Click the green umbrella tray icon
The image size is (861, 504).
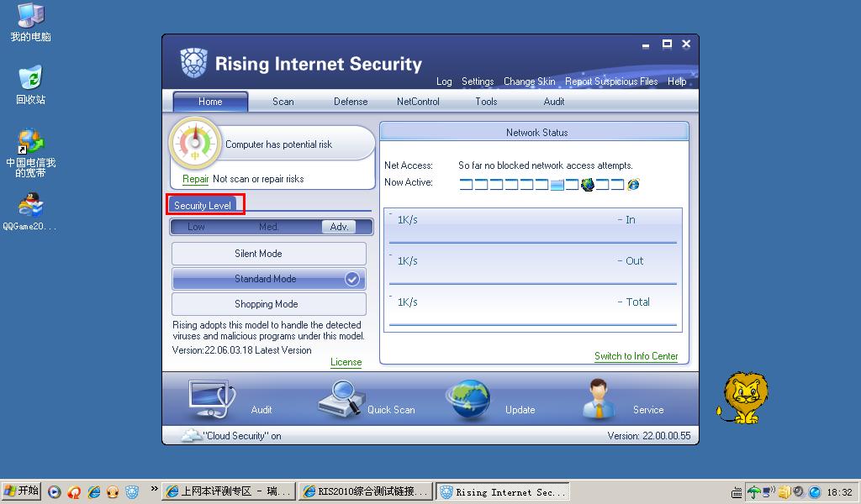(x=754, y=492)
